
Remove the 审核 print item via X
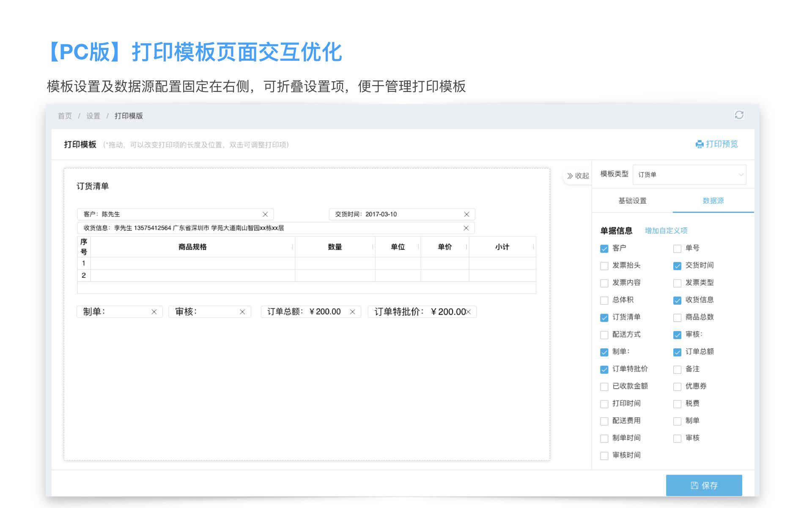pyautogui.click(x=242, y=312)
